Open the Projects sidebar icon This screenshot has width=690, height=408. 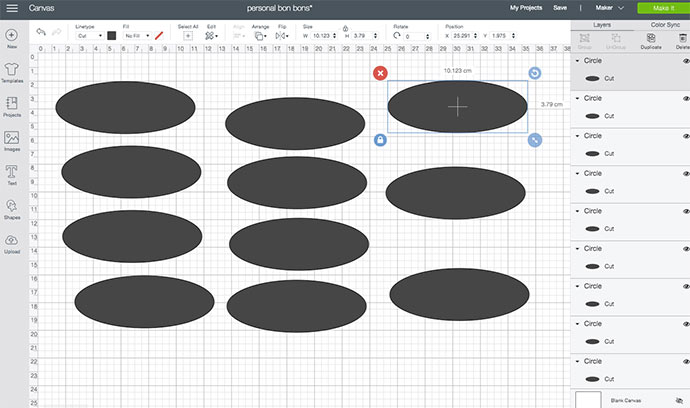point(11,103)
